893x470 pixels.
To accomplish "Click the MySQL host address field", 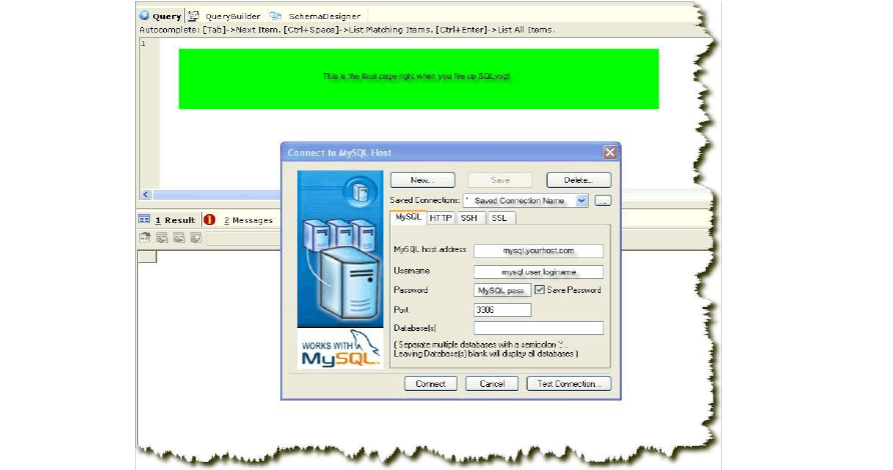I will coord(538,251).
